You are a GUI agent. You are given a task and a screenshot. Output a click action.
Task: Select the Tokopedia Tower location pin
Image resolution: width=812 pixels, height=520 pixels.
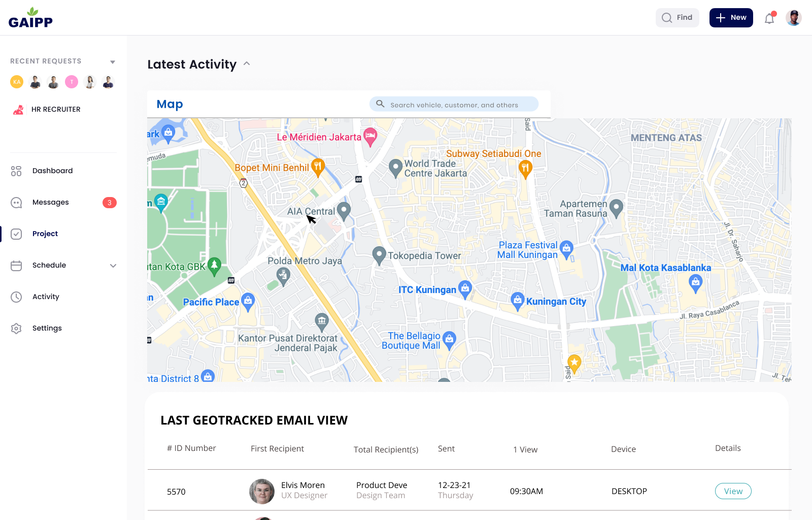click(379, 255)
